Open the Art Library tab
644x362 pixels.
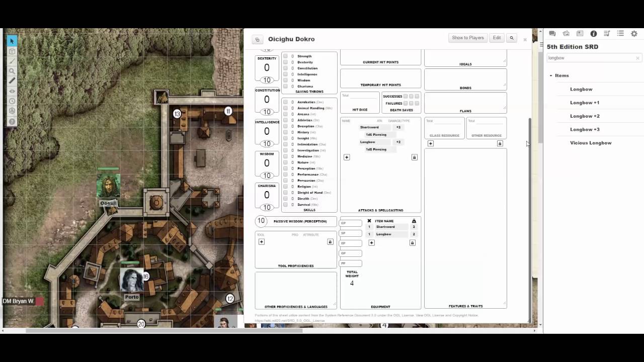pyautogui.click(x=566, y=34)
